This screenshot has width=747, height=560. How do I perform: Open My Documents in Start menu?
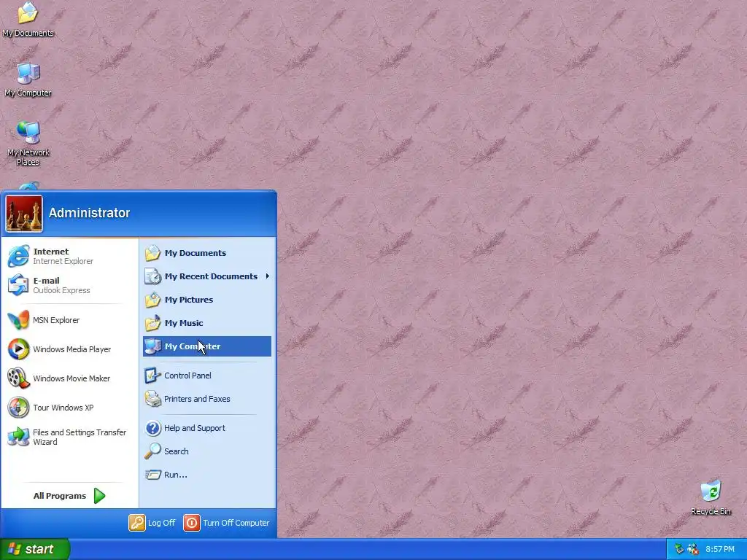[207, 253]
